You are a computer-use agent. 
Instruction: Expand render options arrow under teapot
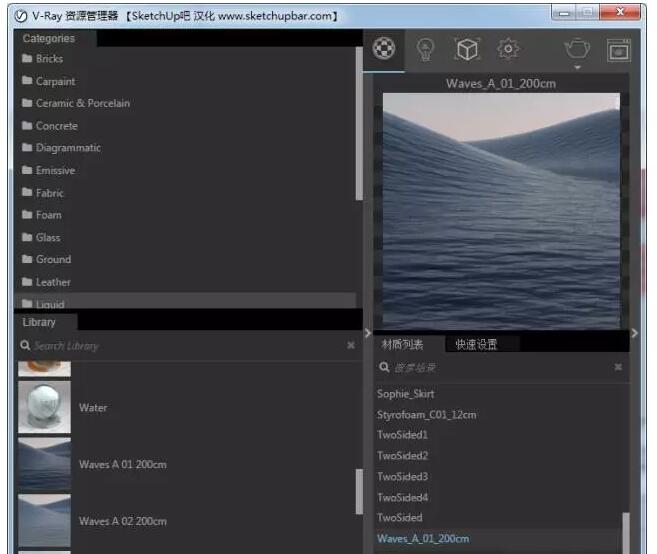click(577, 67)
